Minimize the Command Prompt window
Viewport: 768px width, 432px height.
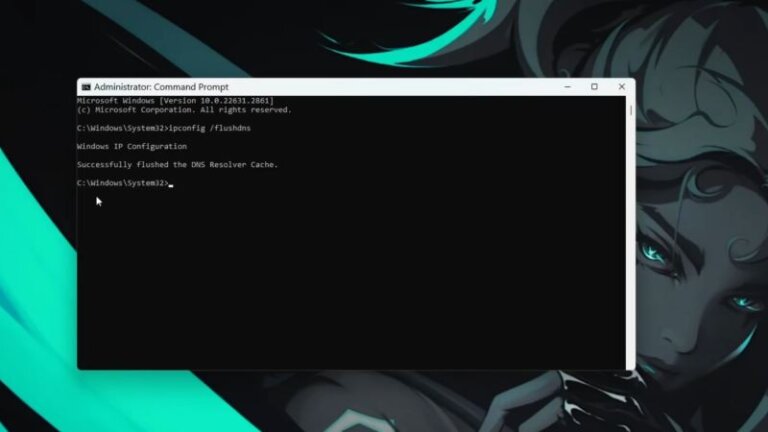567,87
